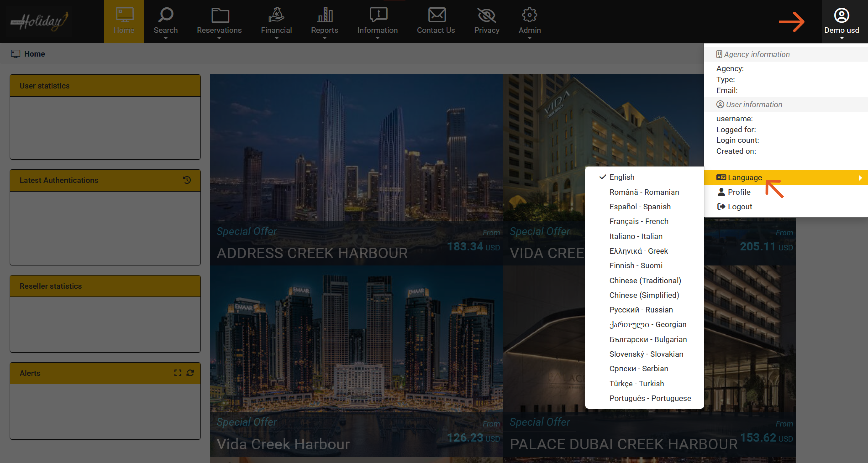Select the checked English language option
Image resolution: width=868 pixels, height=463 pixels.
pos(621,177)
